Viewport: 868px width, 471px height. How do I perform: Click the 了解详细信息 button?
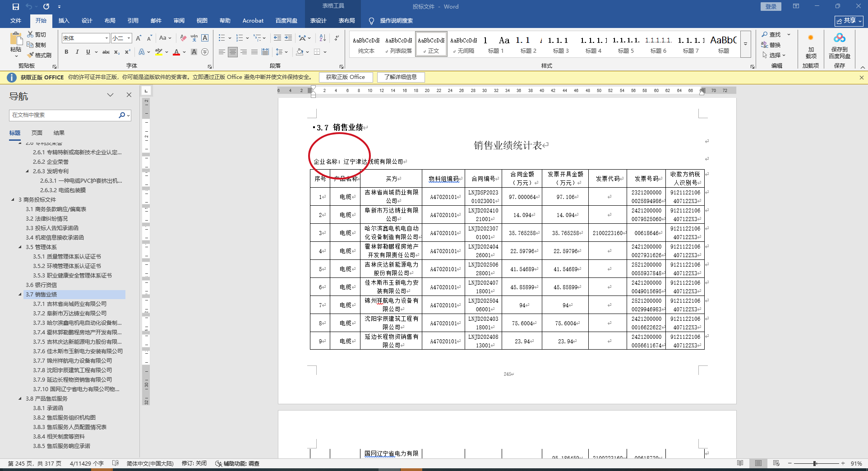tap(401, 77)
